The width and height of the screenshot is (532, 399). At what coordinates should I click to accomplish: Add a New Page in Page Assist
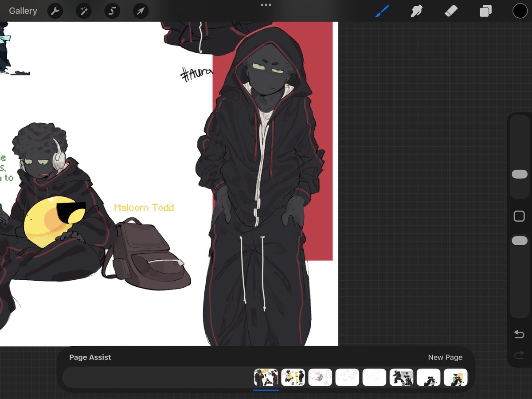(445, 357)
